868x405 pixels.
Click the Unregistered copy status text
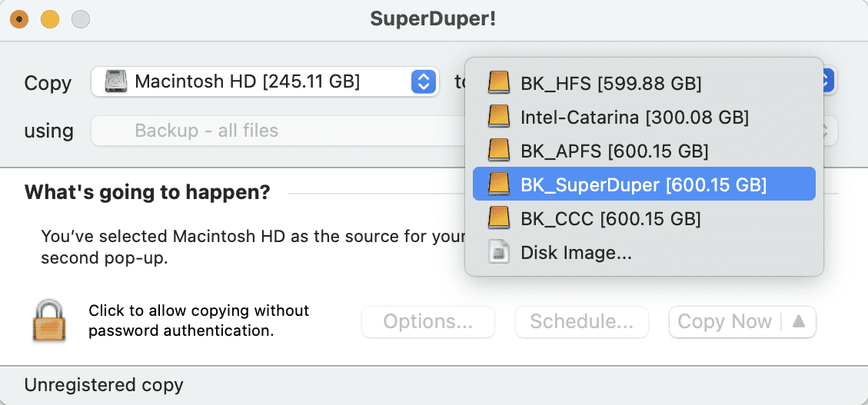tap(104, 384)
